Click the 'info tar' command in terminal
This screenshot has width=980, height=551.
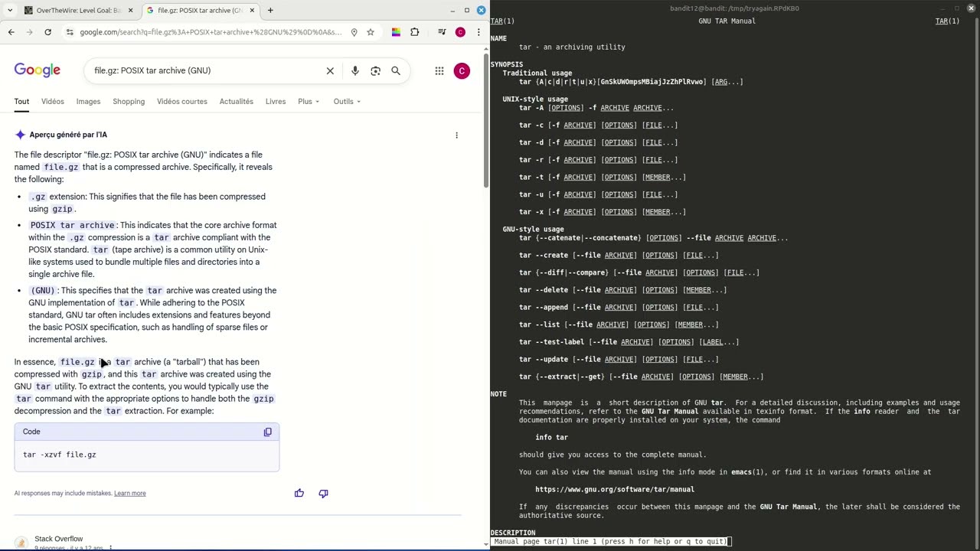click(551, 438)
